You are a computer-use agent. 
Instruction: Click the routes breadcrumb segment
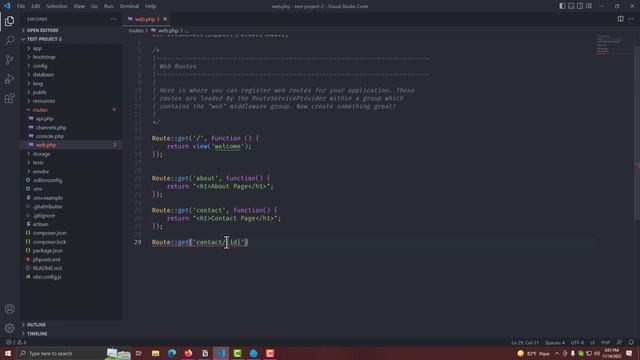click(x=136, y=31)
